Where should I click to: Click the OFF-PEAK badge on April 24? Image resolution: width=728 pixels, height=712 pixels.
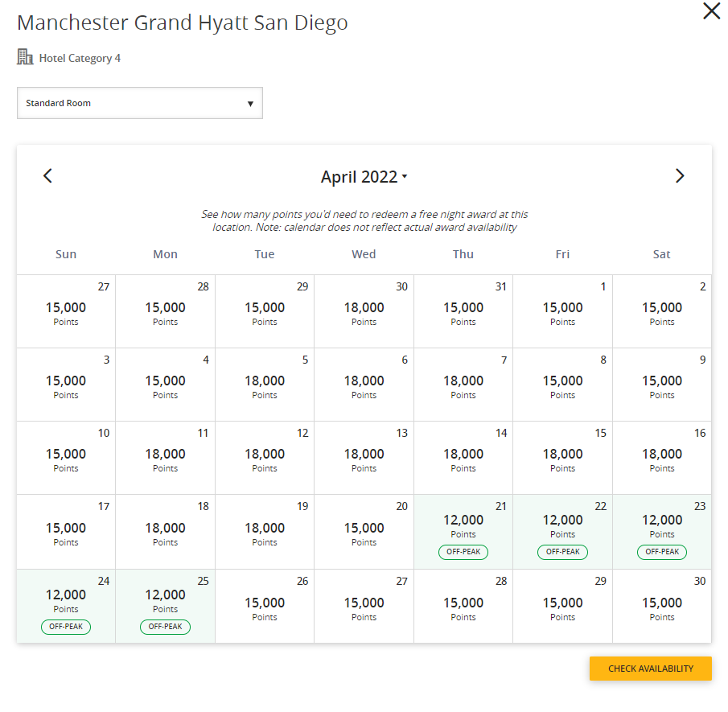click(x=66, y=627)
